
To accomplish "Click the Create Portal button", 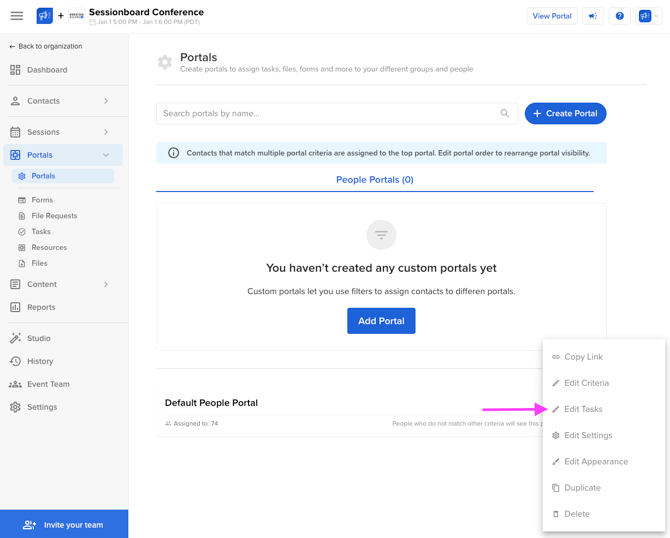I will click(565, 114).
